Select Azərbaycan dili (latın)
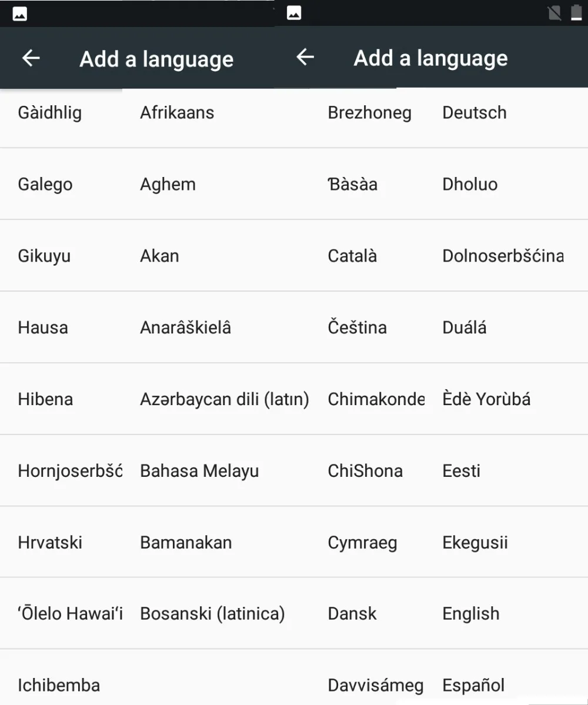 pyautogui.click(x=225, y=399)
